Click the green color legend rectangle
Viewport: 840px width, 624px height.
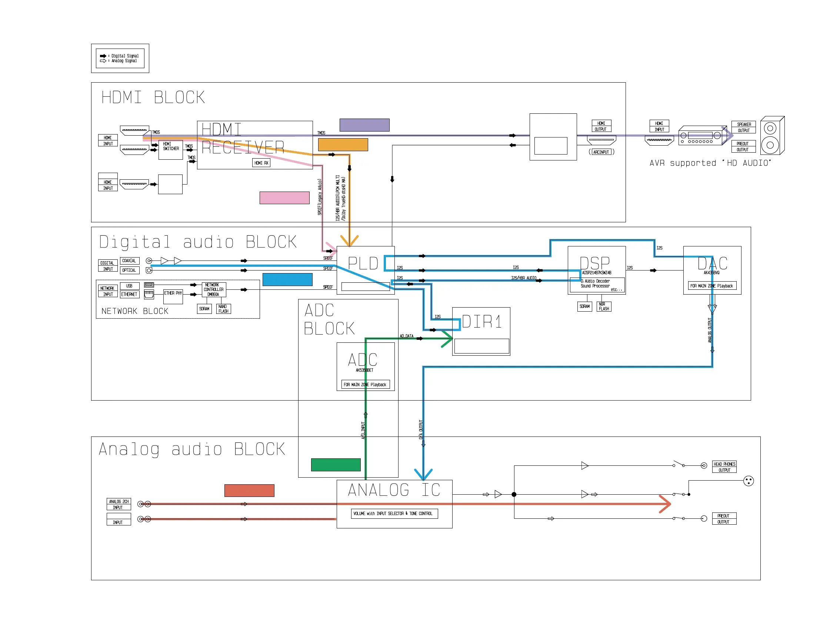tap(335, 465)
